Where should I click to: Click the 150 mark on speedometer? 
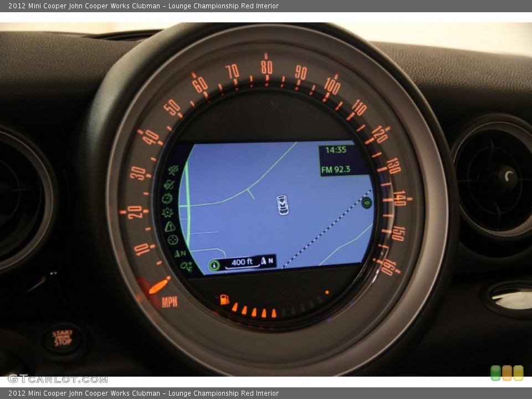click(x=398, y=234)
